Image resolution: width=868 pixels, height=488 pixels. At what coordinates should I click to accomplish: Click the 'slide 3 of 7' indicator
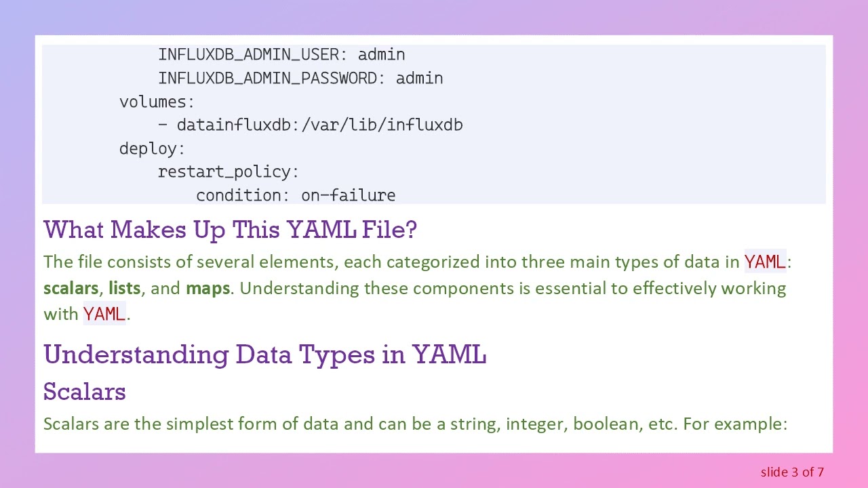(x=792, y=472)
